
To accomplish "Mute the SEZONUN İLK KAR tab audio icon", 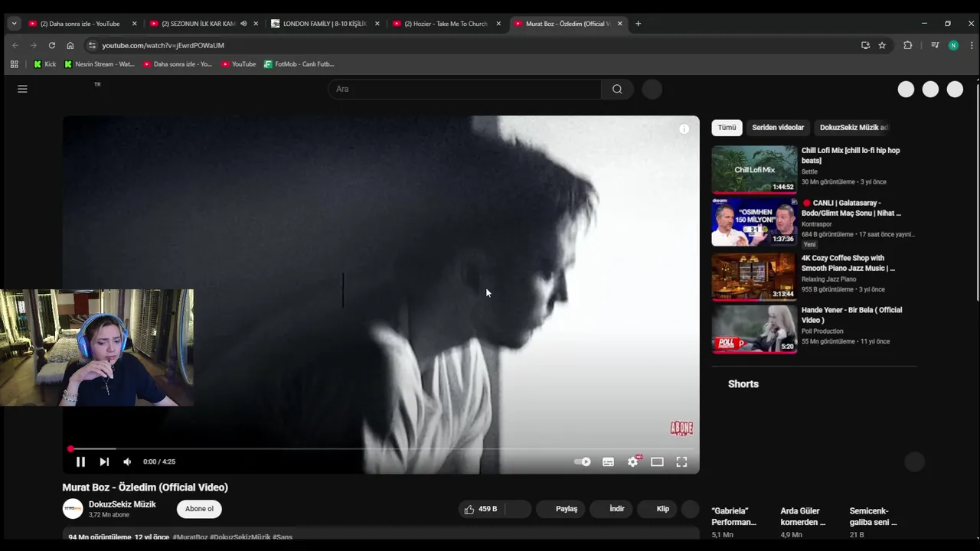I will 243,24.
